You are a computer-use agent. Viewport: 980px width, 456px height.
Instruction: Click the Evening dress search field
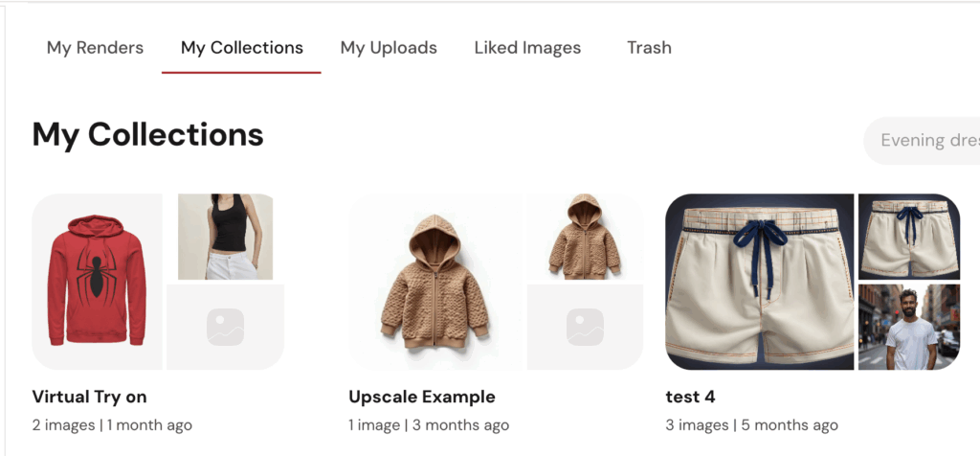922,140
